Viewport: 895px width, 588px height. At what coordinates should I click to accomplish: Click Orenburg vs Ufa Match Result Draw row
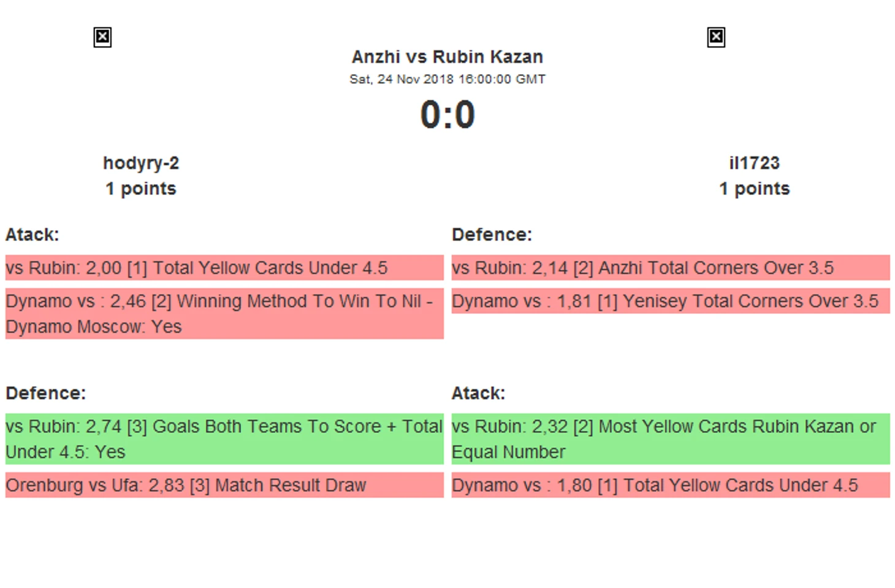click(x=224, y=485)
